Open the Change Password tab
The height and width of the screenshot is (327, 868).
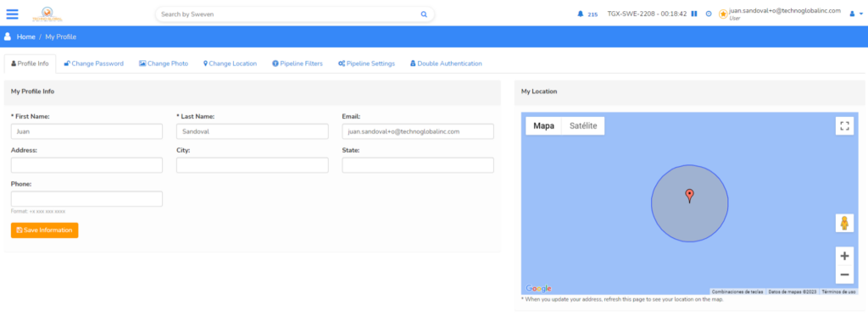(93, 64)
